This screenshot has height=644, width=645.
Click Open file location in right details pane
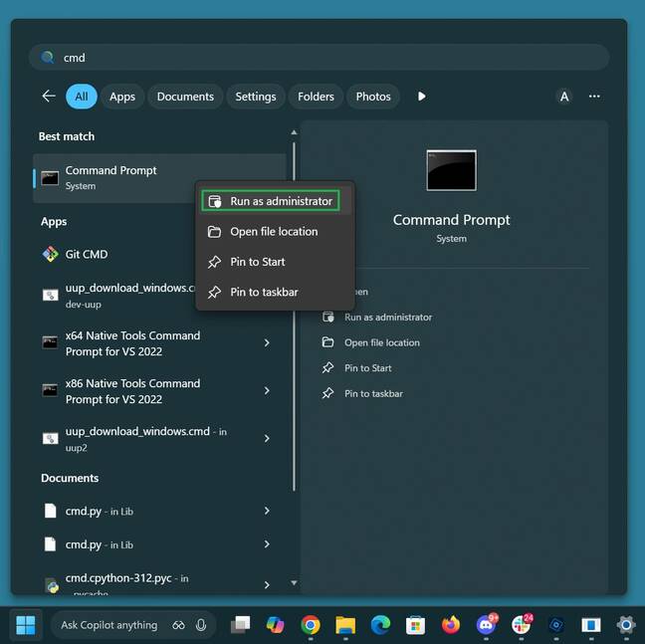click(x=381, y=342)
